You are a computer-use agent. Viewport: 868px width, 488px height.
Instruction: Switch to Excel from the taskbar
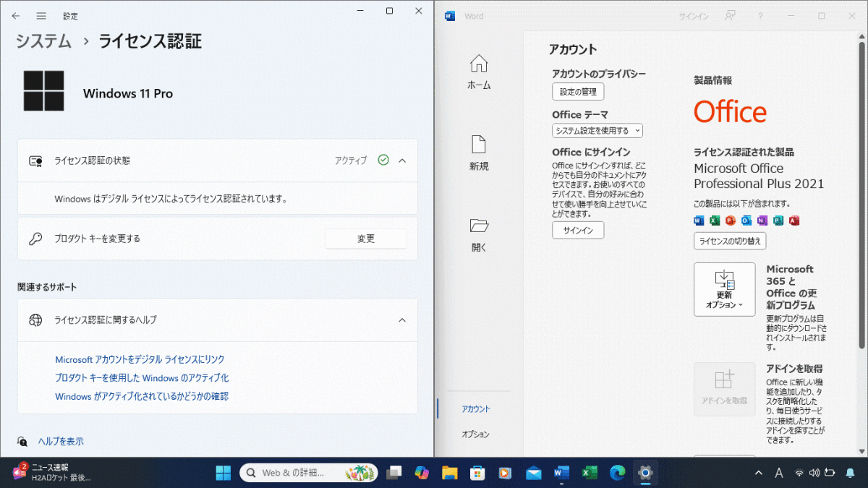(x=590, y=473)
